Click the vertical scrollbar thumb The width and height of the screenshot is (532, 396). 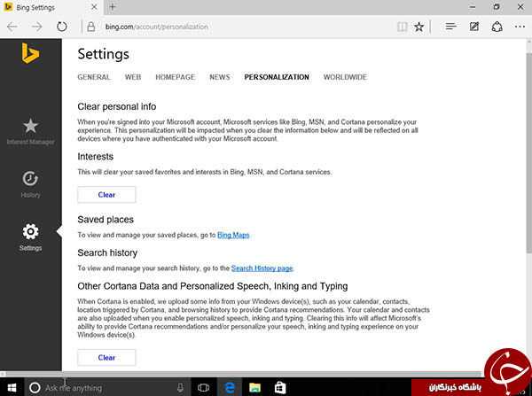(x=529, y=152)
